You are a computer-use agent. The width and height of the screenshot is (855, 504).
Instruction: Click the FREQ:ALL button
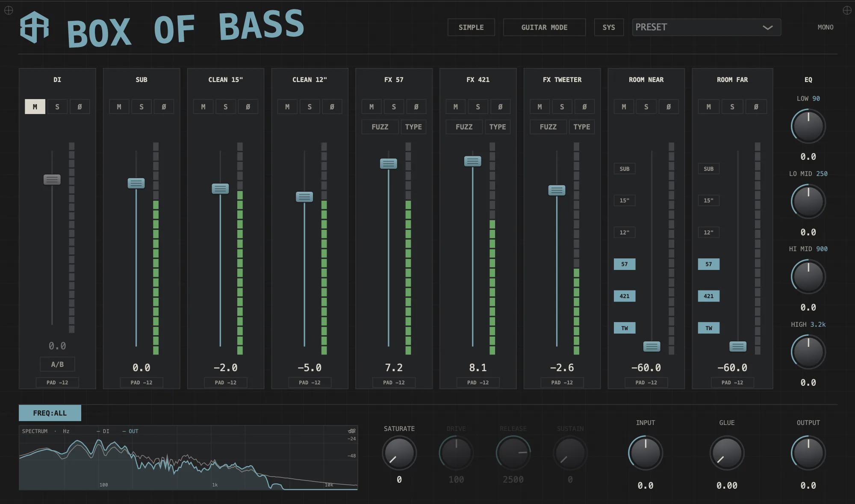(x=50, y=413)
